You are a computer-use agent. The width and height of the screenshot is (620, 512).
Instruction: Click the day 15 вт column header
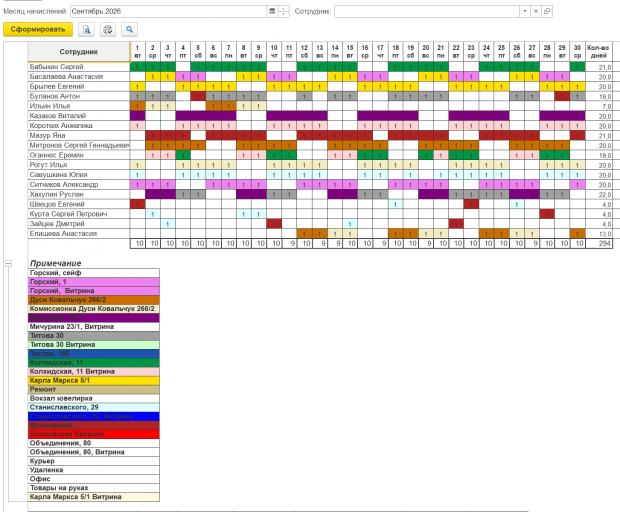click(x=350, y=52)
